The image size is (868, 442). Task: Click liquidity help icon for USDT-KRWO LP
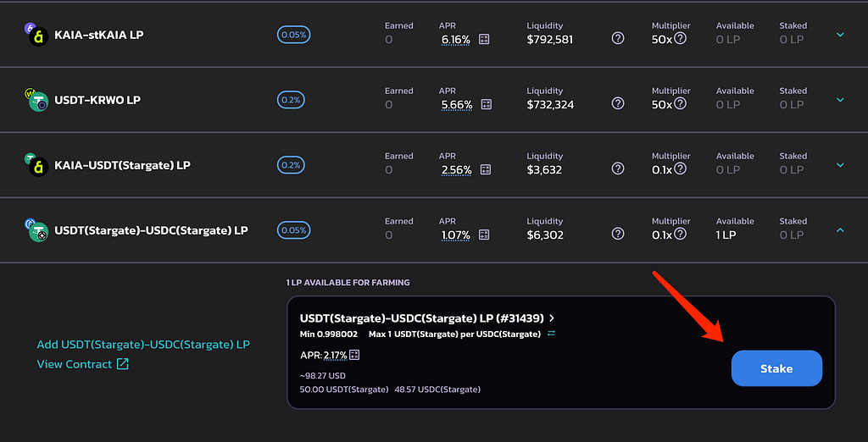618,103
